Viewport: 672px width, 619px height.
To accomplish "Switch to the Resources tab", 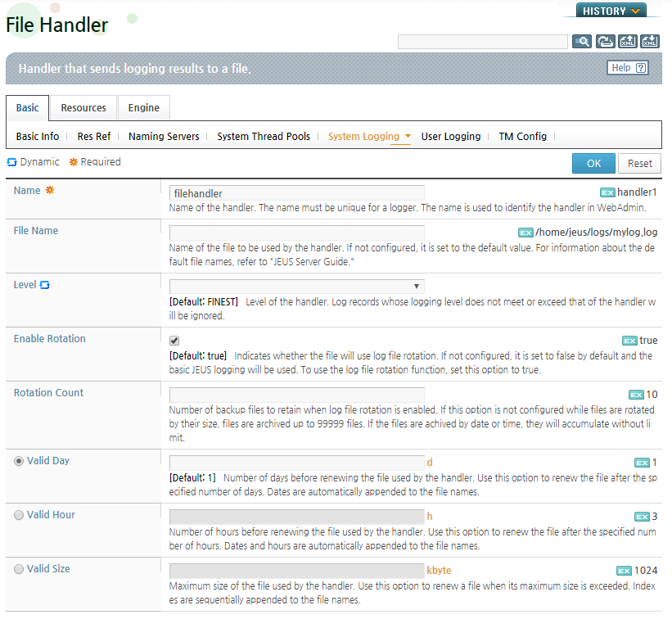I will point(83,108).
